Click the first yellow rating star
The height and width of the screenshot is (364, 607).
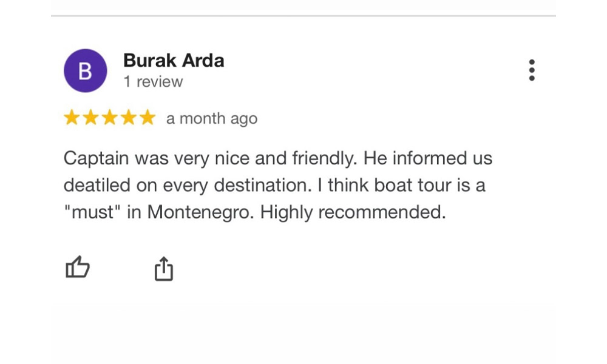pos(72,118)
